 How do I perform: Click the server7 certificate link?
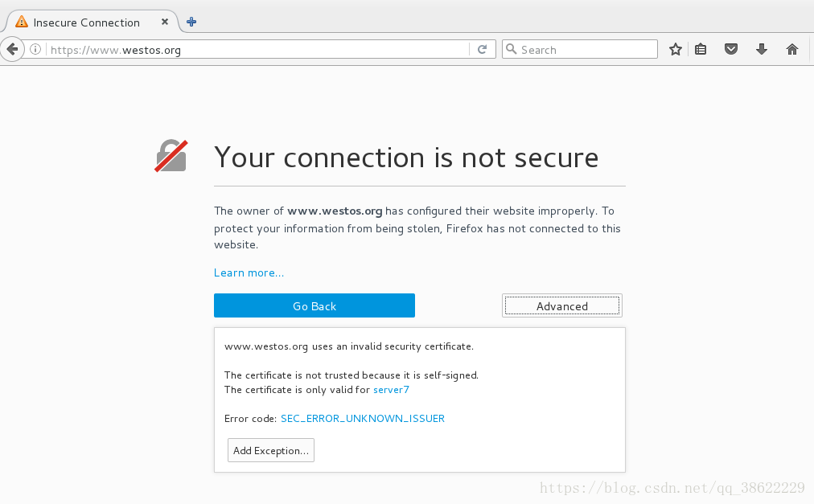click(x=391, y=389)
